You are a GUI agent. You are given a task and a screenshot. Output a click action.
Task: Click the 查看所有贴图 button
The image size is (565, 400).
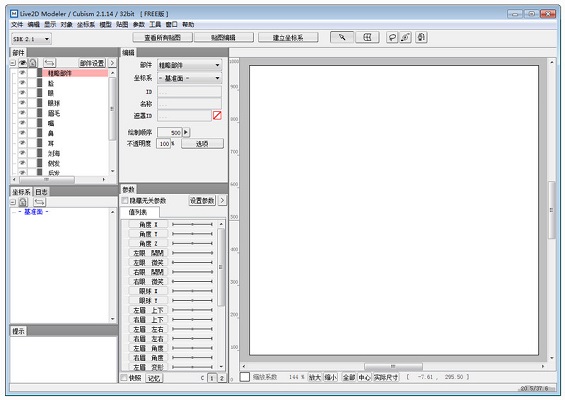[x=163, y=37]
